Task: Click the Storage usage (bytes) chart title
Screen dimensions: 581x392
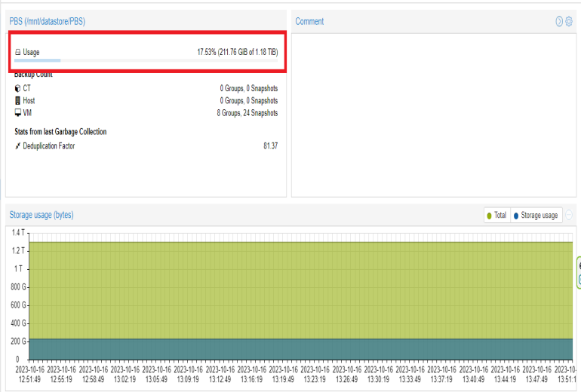Action: click(41, 215)
